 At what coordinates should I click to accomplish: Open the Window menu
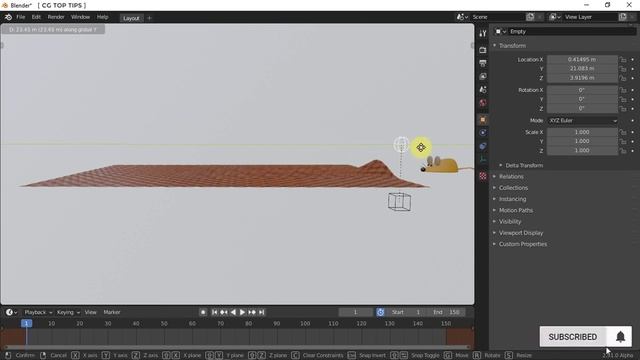coord(80,17)
